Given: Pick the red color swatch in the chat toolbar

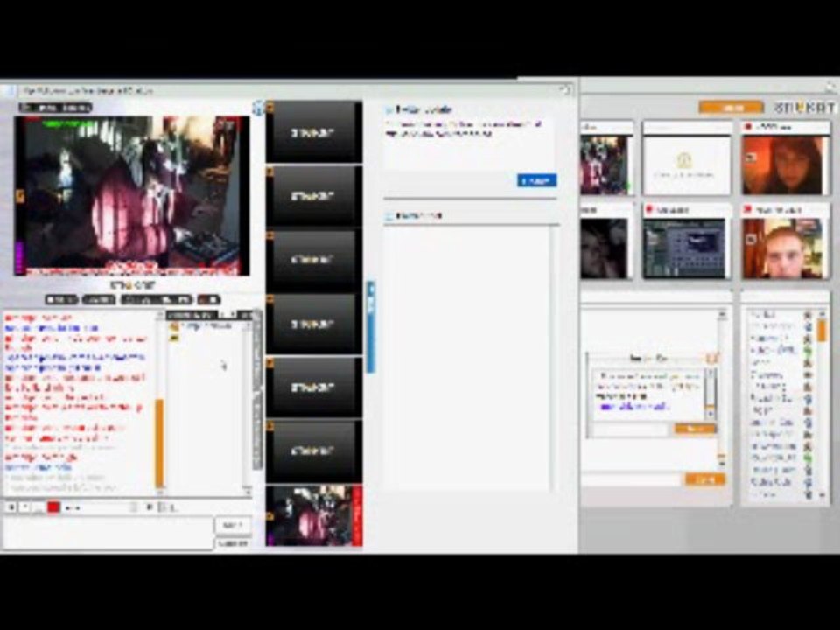Looking at the screenshot, I should point(53,507).
